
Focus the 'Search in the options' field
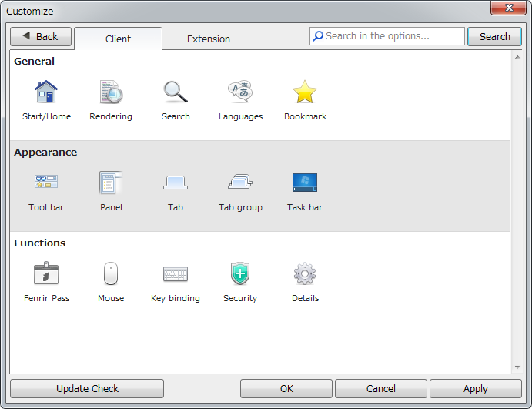386,36
